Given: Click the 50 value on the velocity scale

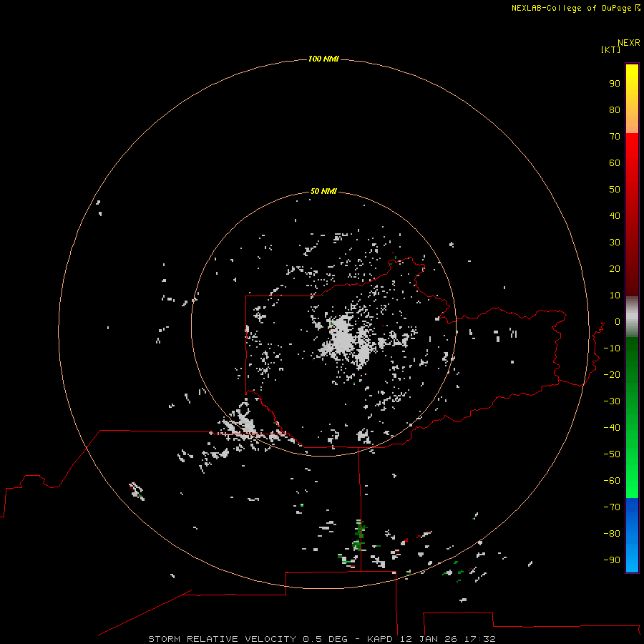Looking at the screenshot, I should 615,190.
